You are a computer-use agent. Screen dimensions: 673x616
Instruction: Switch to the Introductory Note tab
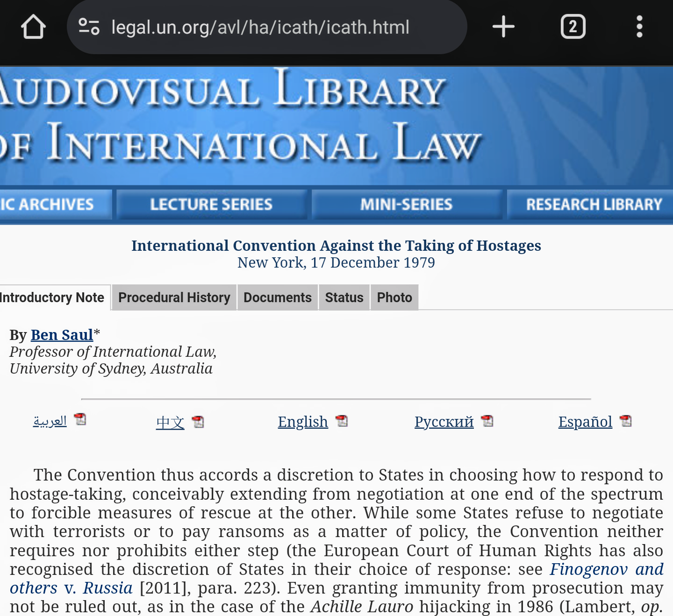55,297
